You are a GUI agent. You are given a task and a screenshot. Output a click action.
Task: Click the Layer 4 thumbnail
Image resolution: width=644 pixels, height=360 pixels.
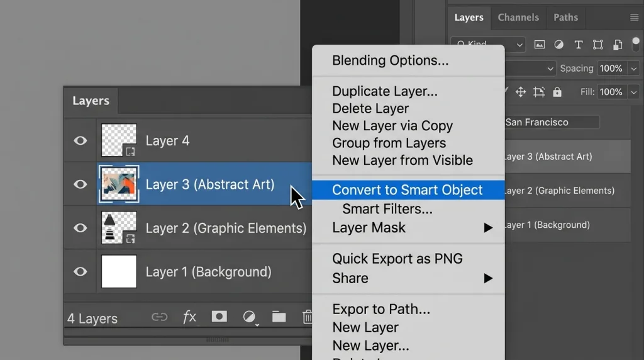119,140
